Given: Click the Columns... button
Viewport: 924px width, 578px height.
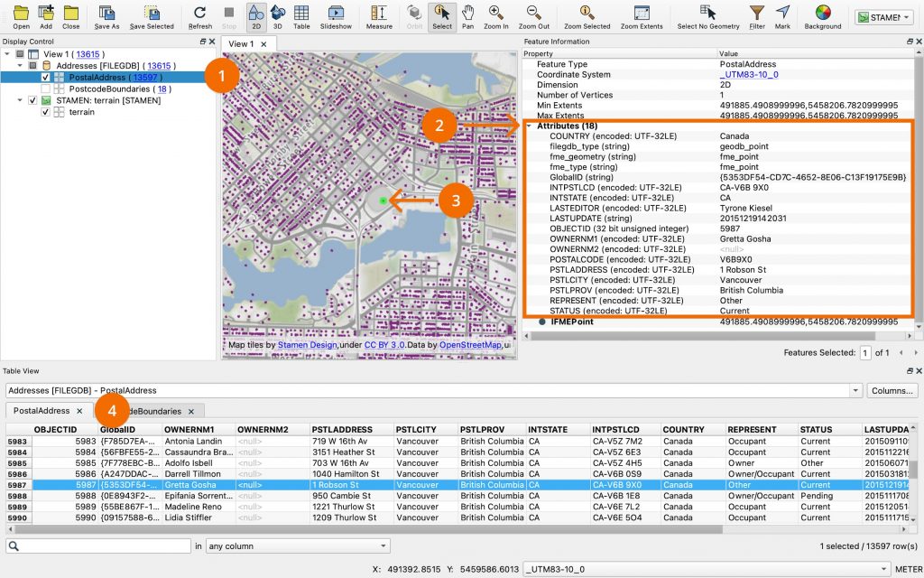Looking at the screenshot, I should (892, 390).
